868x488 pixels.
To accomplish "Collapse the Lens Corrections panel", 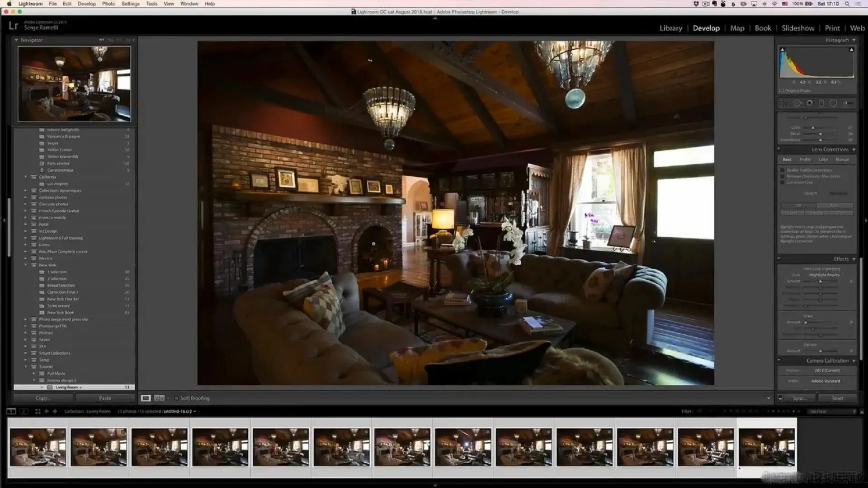I will 854,150.
